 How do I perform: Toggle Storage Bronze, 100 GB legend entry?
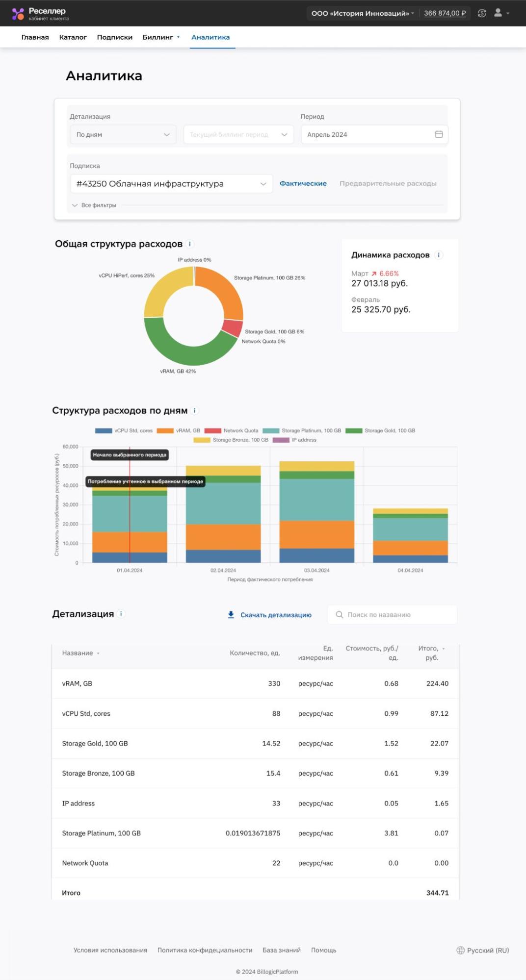[x=231, y=440]
